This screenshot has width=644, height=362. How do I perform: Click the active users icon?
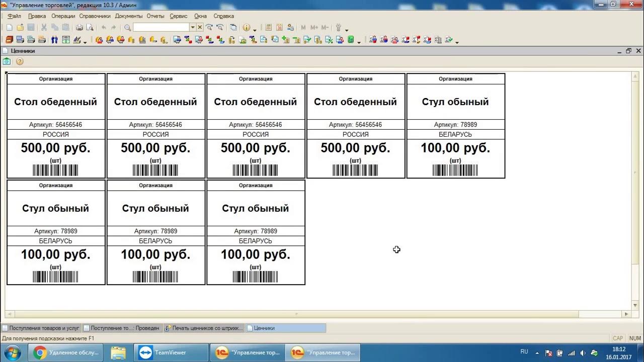tap(290, 27)
